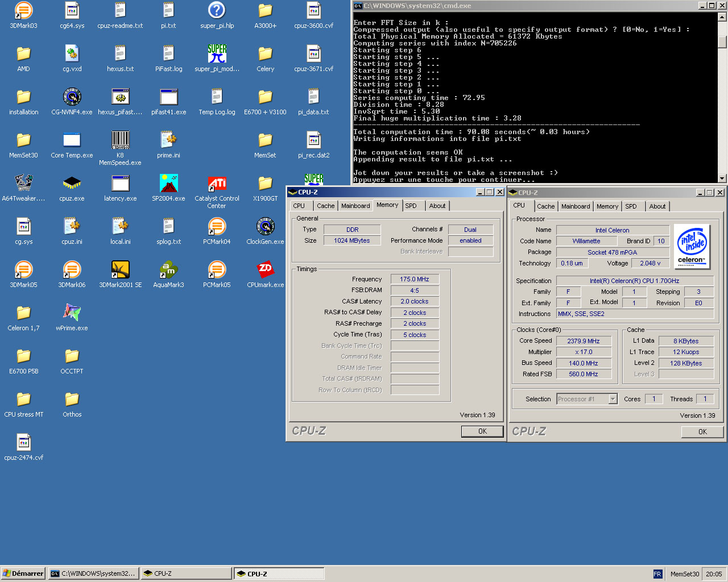Open the 3DMark03 desktop shortcut
Viewport: 728px width, 582px height.
23,10
